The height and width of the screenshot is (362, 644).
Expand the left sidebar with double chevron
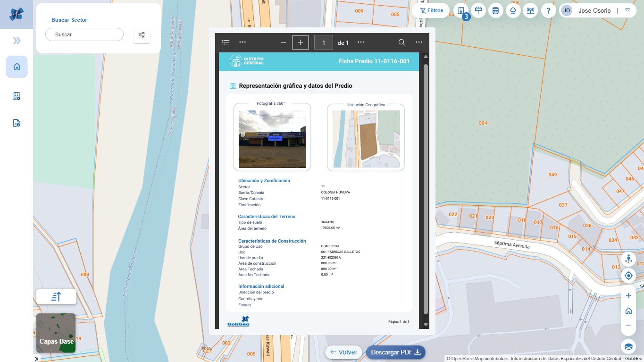click(x=17, y=41)
